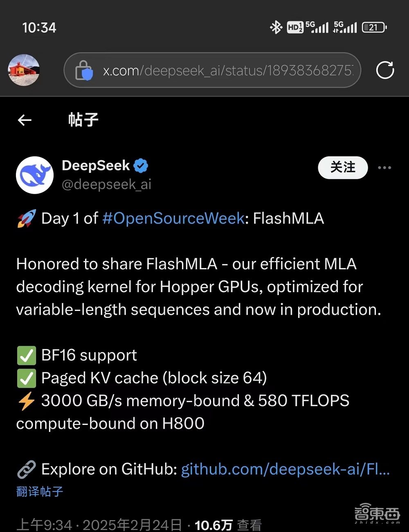Open the three-dot more options menu
Viewport: 409px width, 532px height.
[x=384, y=168]
